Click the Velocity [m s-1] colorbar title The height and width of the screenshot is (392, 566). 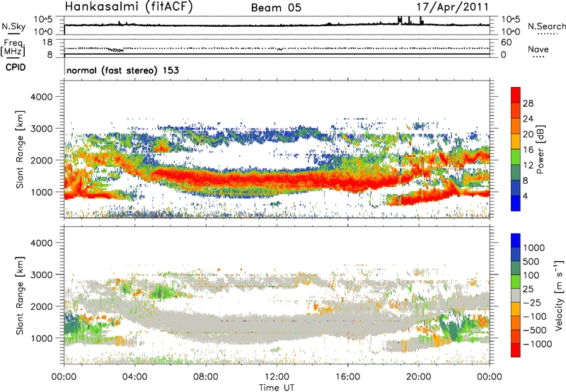[559, 295]
